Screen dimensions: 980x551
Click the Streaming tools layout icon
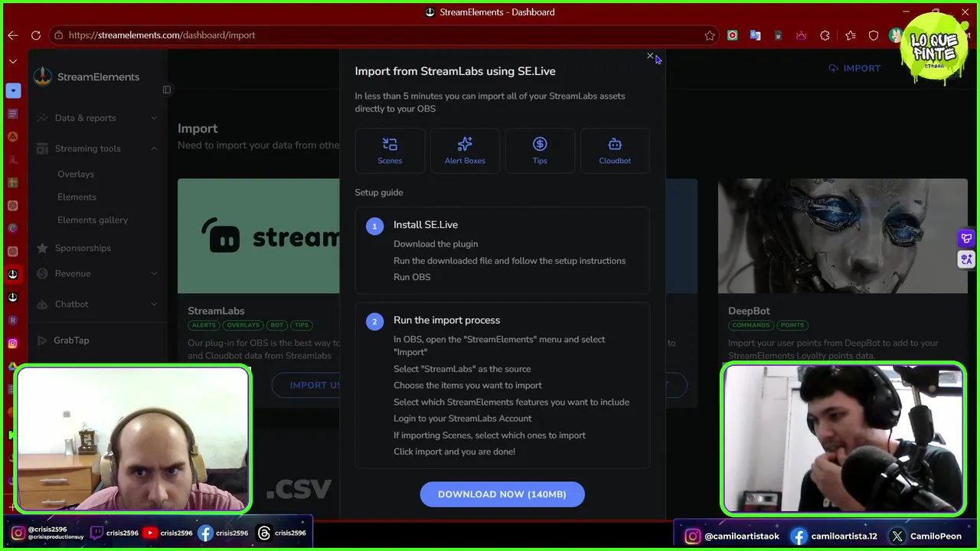point(41,148)
